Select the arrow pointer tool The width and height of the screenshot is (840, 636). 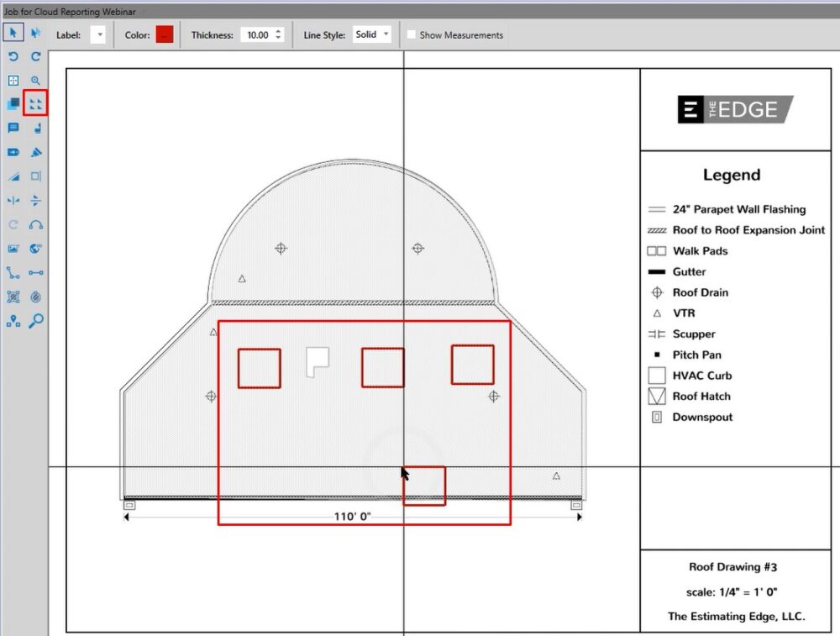12,33
